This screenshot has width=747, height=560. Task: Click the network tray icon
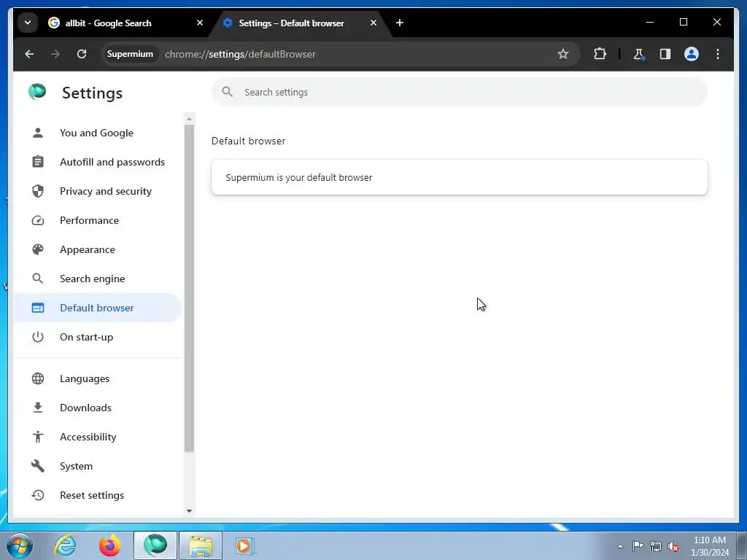[x=656, y=546]
